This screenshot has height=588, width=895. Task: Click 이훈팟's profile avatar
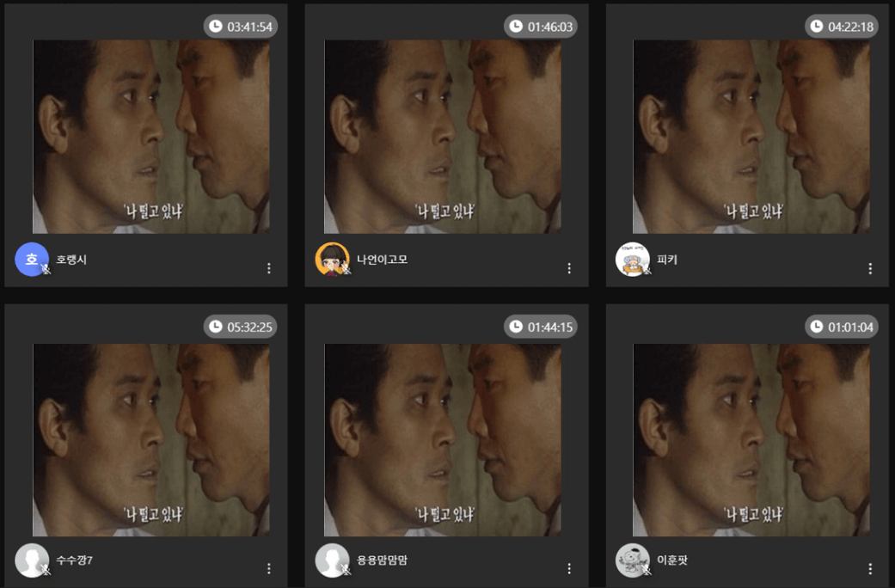coord(632,560)
